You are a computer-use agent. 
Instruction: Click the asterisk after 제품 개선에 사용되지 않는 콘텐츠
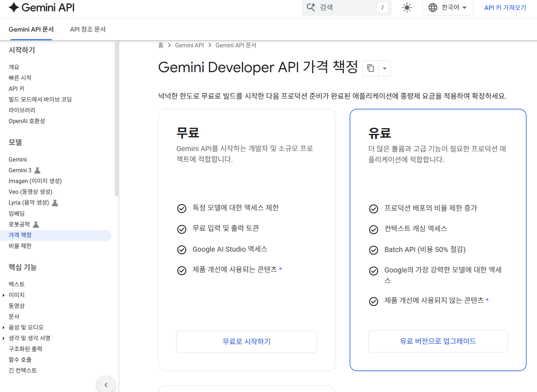(487, 300)
